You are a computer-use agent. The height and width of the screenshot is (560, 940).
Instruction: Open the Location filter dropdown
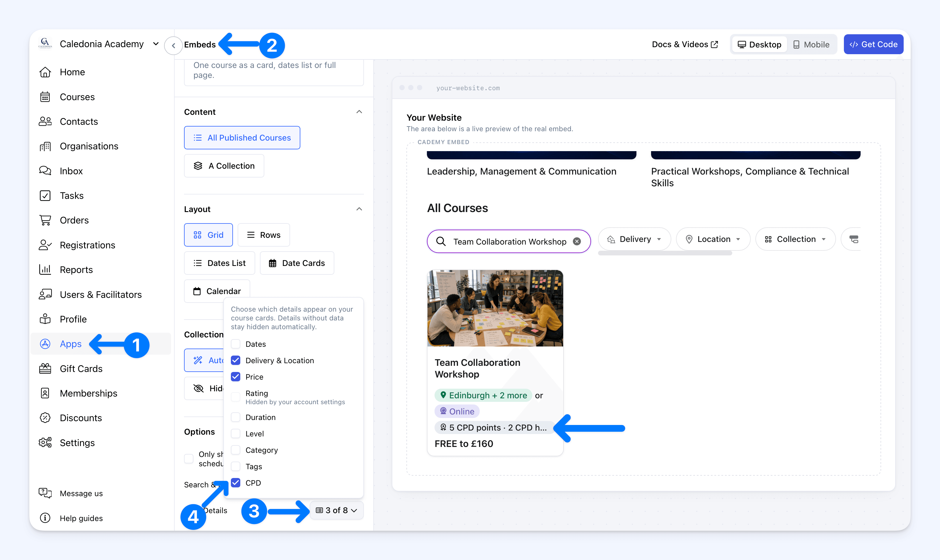[x=713, y=239]
